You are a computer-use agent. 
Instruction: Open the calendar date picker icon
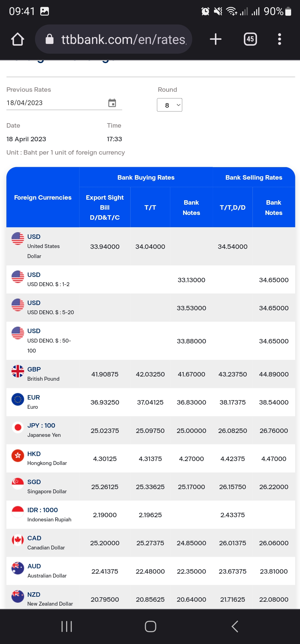[112, 103]
